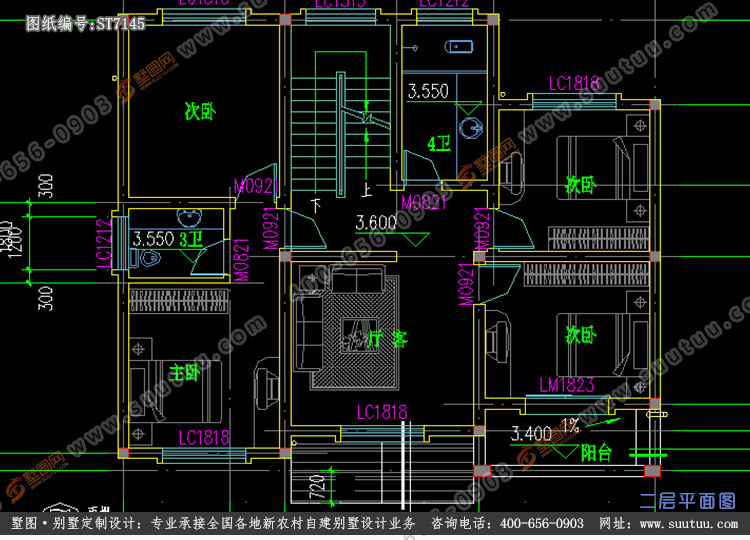This screenshot has width=750, height=540.
Task: Click the 上 stair direction label
Action: click(366, 190)
